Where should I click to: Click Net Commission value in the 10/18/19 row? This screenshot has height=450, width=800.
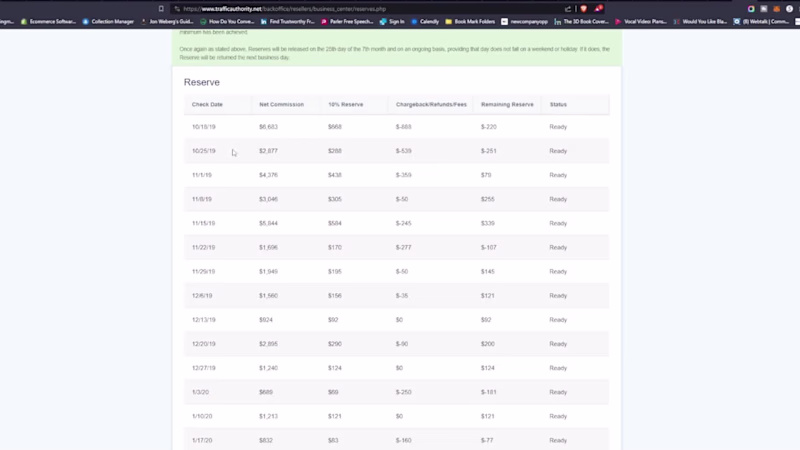[x=268, y=127]
